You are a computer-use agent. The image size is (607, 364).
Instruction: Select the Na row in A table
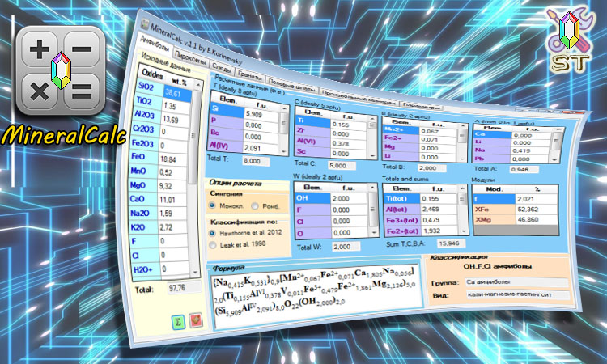[511, 150]
